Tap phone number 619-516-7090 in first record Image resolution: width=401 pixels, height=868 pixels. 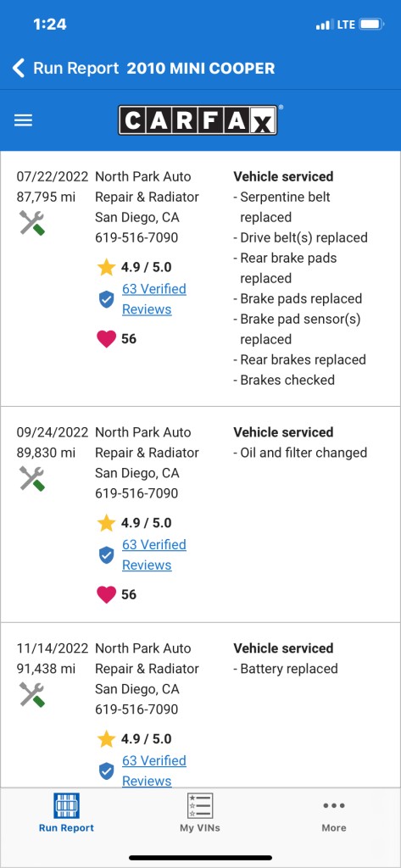(136, 238)
